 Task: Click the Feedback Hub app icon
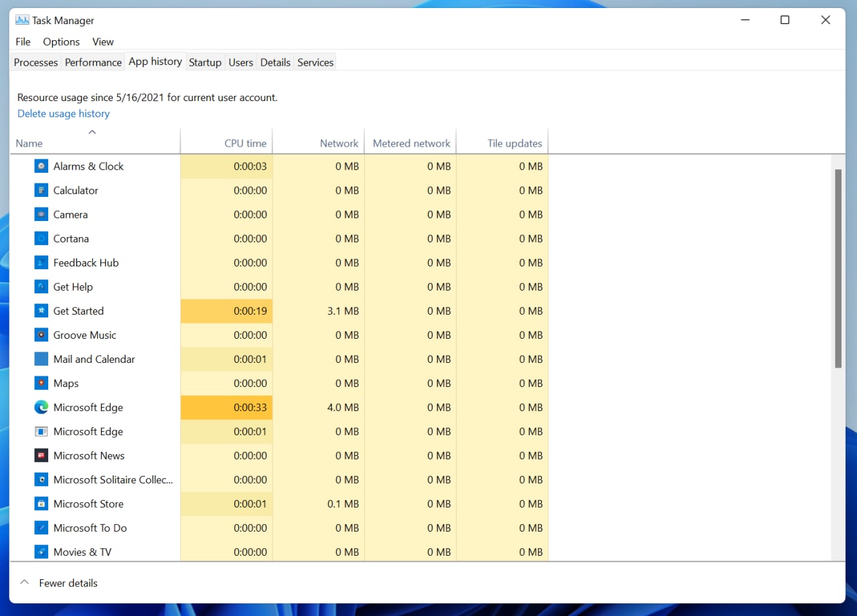tap(42, 262)
